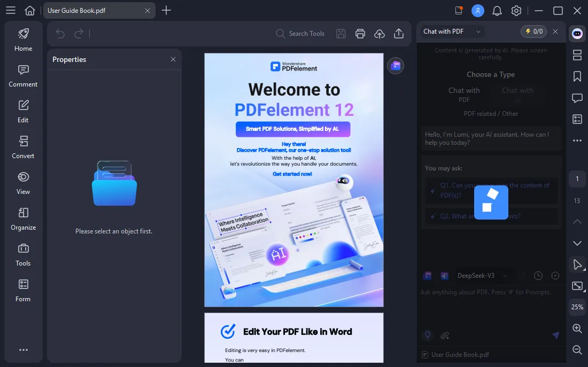Click the translate icon near DeepSeek

(x=444, y=276)
